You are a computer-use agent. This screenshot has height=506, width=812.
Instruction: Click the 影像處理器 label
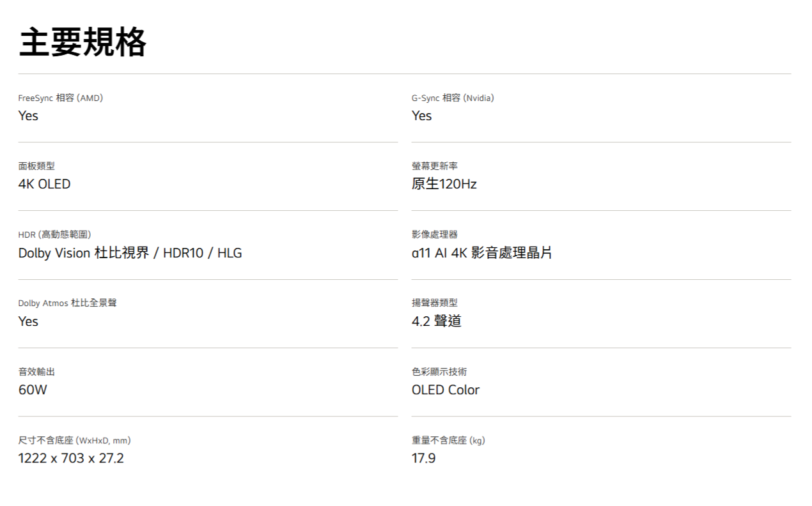click(435, 234)
